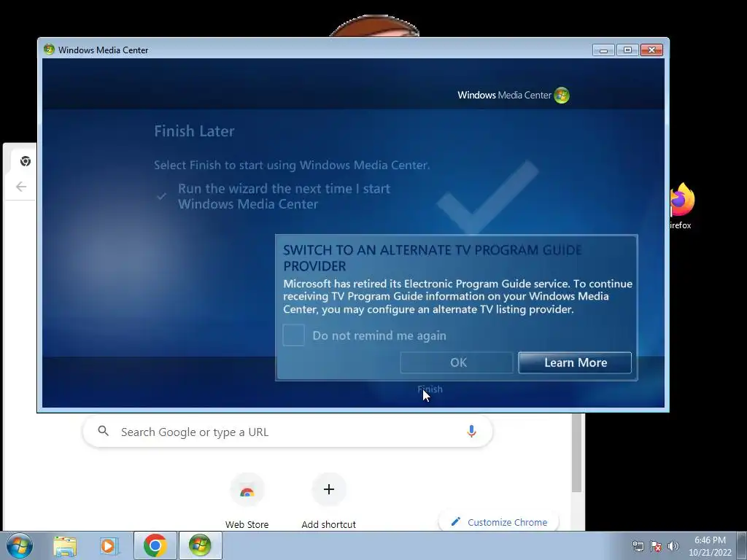Open the Web Store shortcut in Chrome

click(x=247, y=502)
